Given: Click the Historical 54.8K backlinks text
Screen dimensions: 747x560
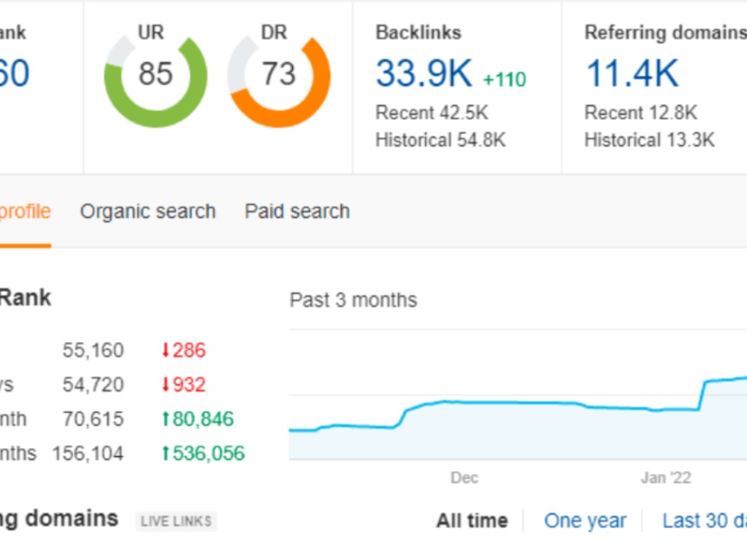Looking at the screenshot, I should [441, 140].
